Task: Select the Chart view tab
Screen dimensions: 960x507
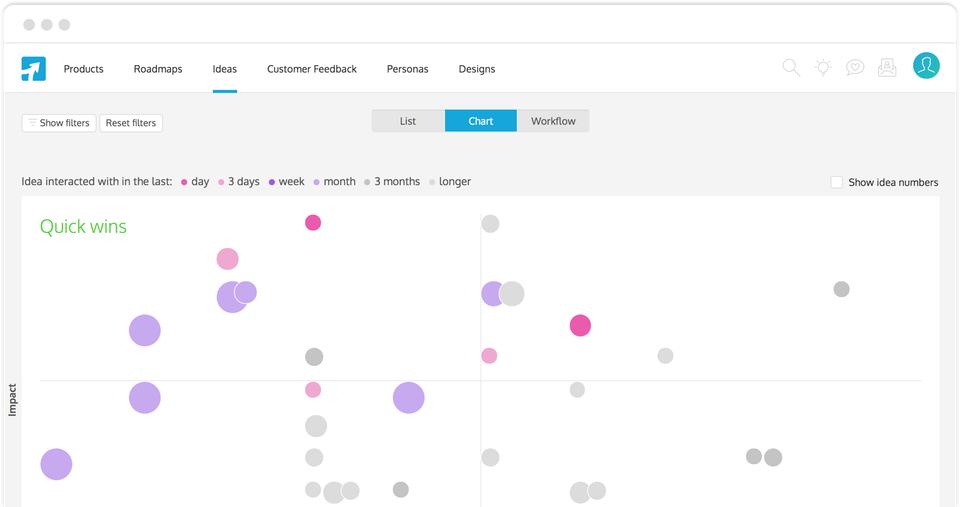Action: pyautogui.click(x=481, y=121)
